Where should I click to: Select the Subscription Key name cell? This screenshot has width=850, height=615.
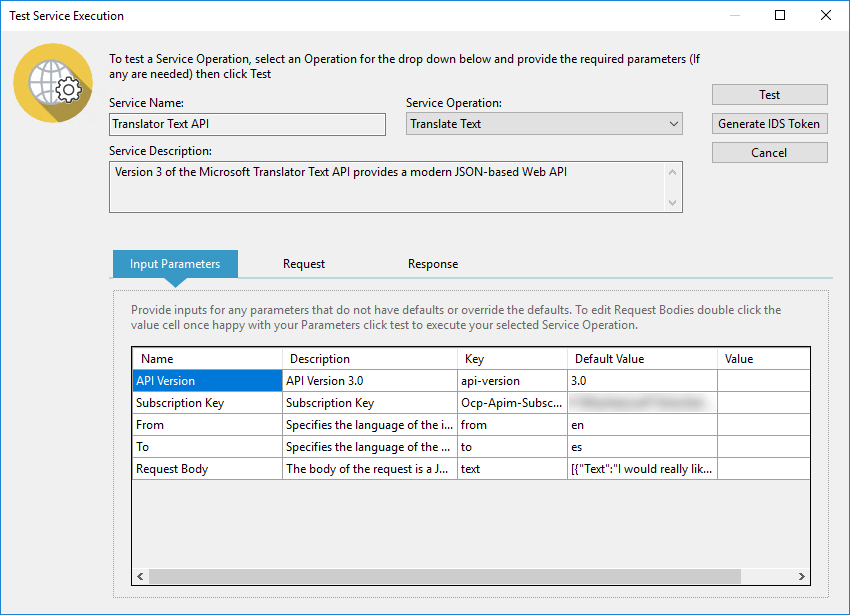[207, 403]
